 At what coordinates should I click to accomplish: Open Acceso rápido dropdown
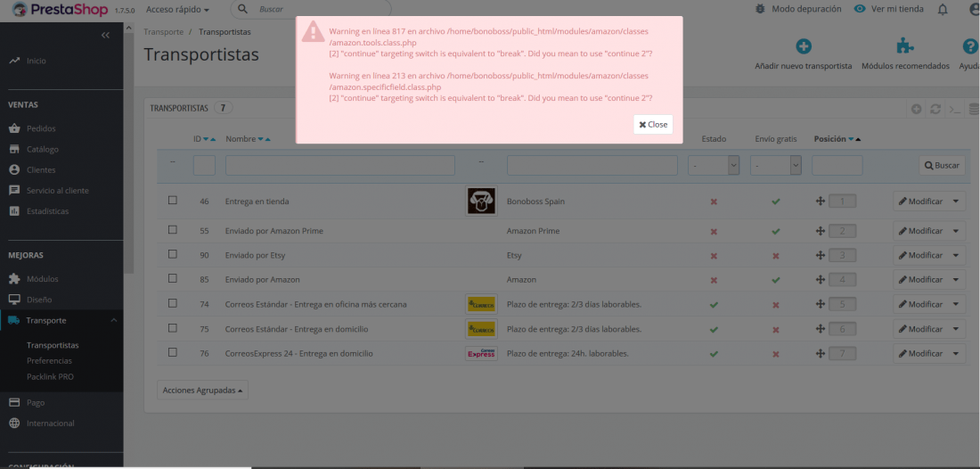(177, 10)
